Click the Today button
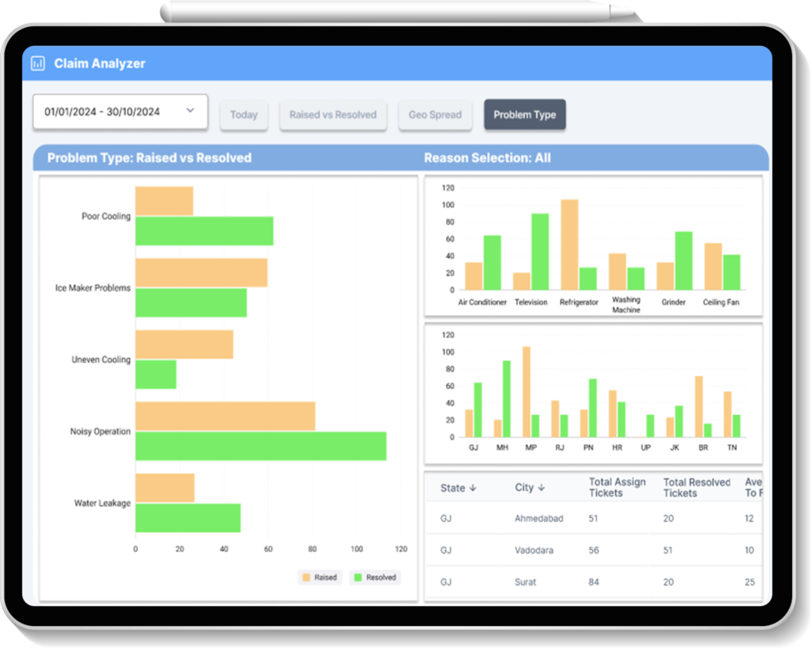The image size is (812, 649). 243,115
